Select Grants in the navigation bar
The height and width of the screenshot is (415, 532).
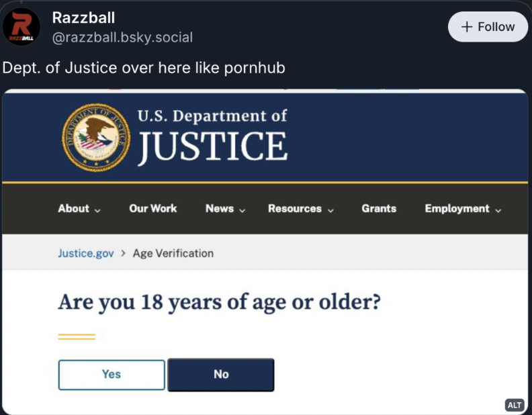click(x=379, y=209)
